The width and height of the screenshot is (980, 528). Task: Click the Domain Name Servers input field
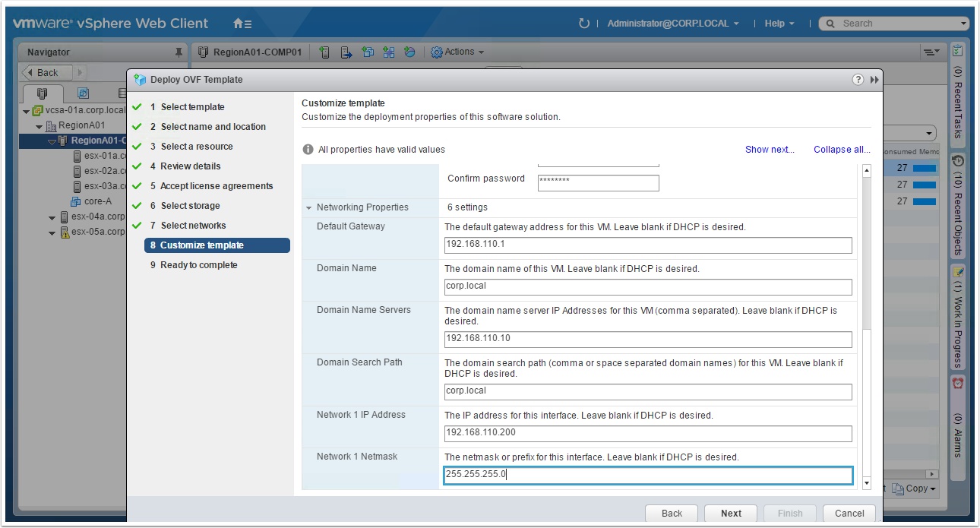tap(648, 339)
